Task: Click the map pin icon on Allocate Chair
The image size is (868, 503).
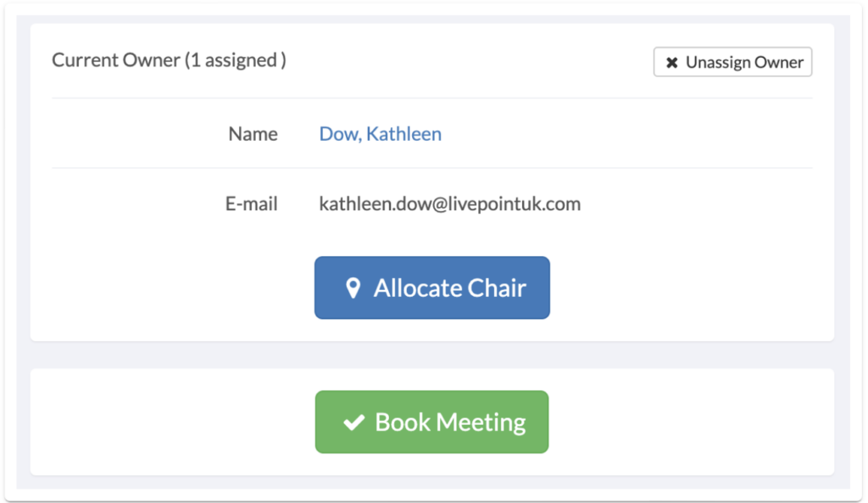Action: pos(353,288)
